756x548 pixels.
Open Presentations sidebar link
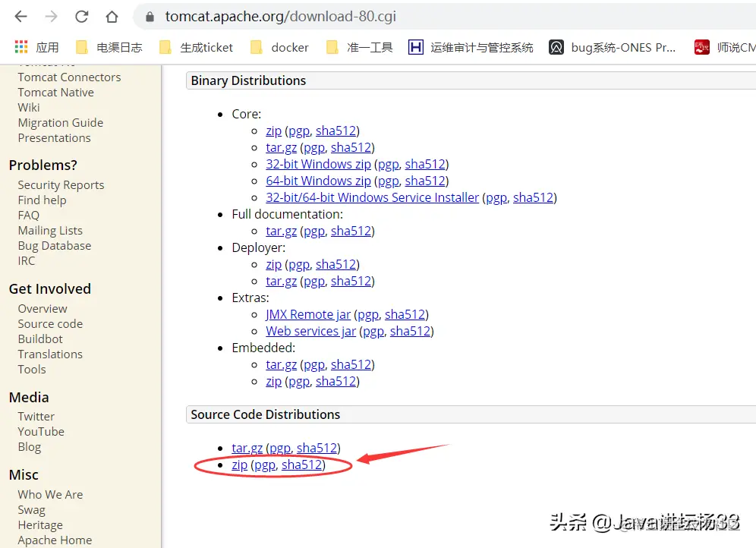(55, 138)
